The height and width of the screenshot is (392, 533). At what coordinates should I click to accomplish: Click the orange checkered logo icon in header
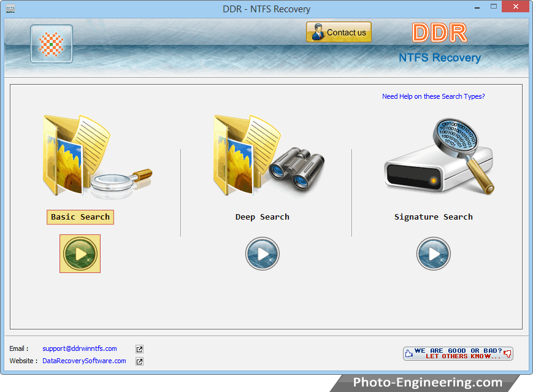(52, 44)
